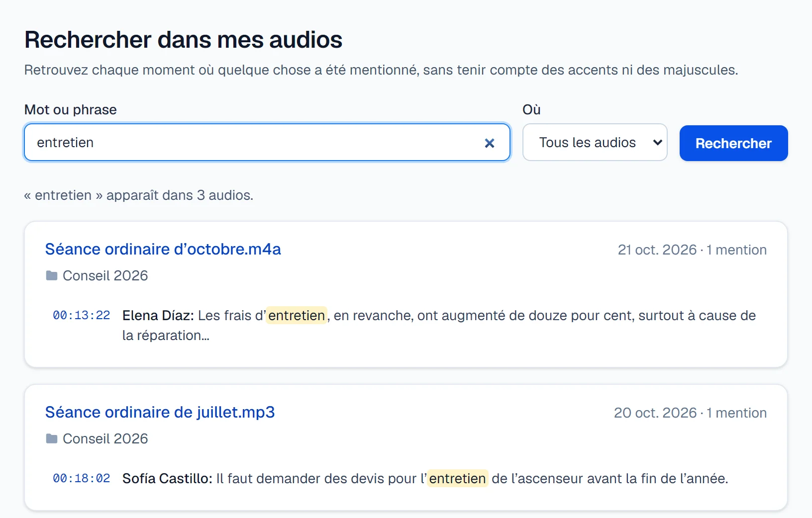Click folder icon in the octobre.m4a card
Image resolution: width=812 pixels, height=518 pixels.
[52, 275]
